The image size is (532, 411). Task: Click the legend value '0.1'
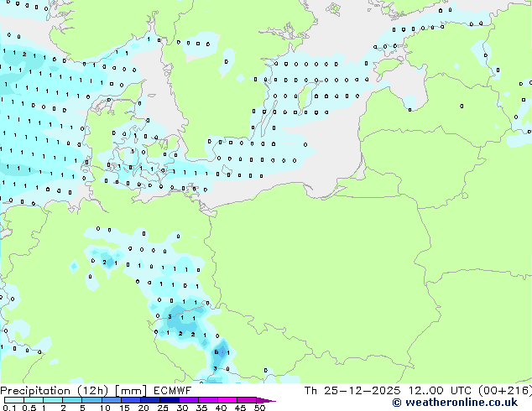point(9,408)
